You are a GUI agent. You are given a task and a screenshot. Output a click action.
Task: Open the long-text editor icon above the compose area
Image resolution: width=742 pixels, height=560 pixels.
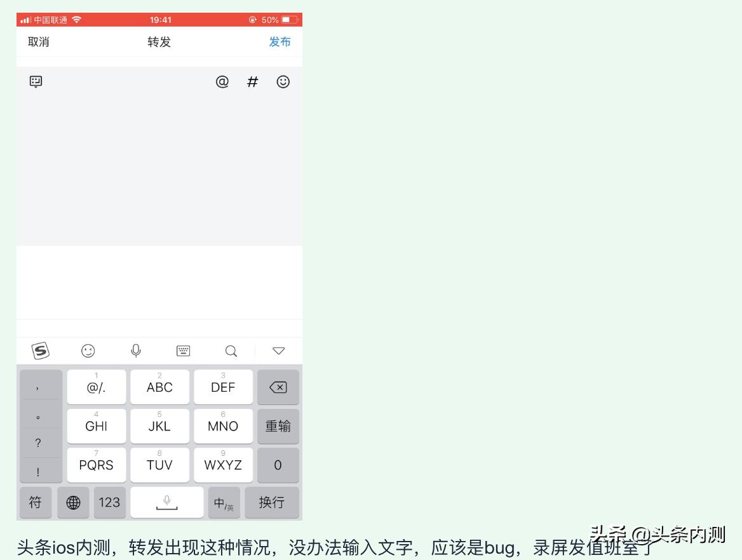pyautogui.click(x=36, y=81)
